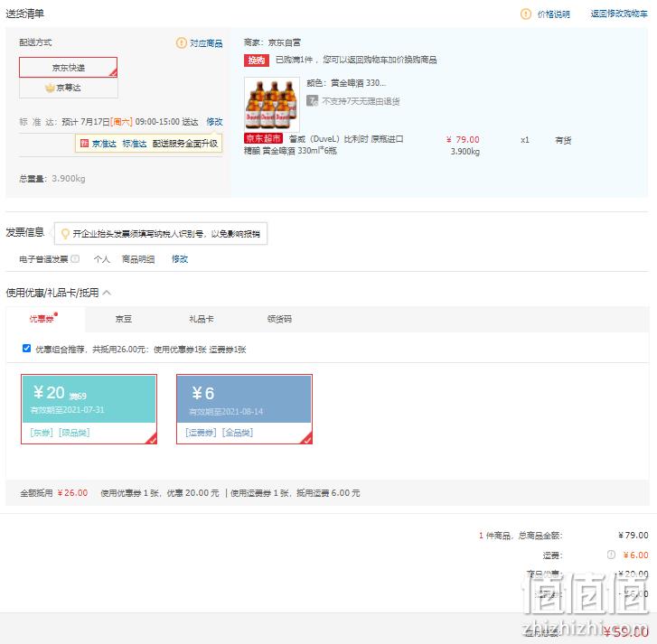Modify the invoice information
Viewport: 657px width, 644px height.
(180, 259)
